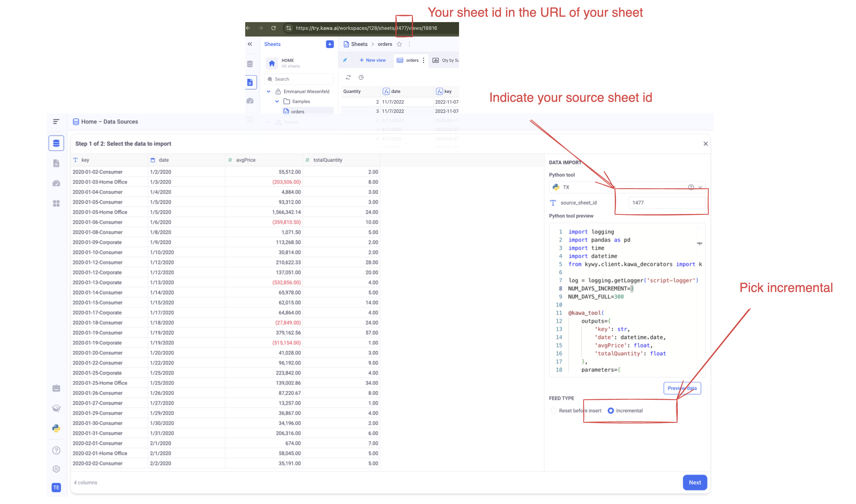Screen dimensions: 856x504
Task: Collapse Emmanuel Wiesenfeld tree node
Action: pos(269,92)
